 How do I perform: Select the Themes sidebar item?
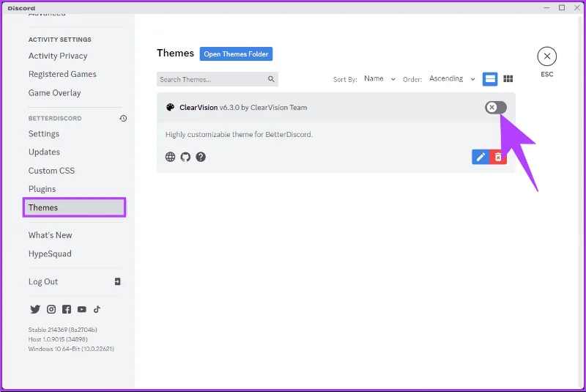(x=75, y=207)
